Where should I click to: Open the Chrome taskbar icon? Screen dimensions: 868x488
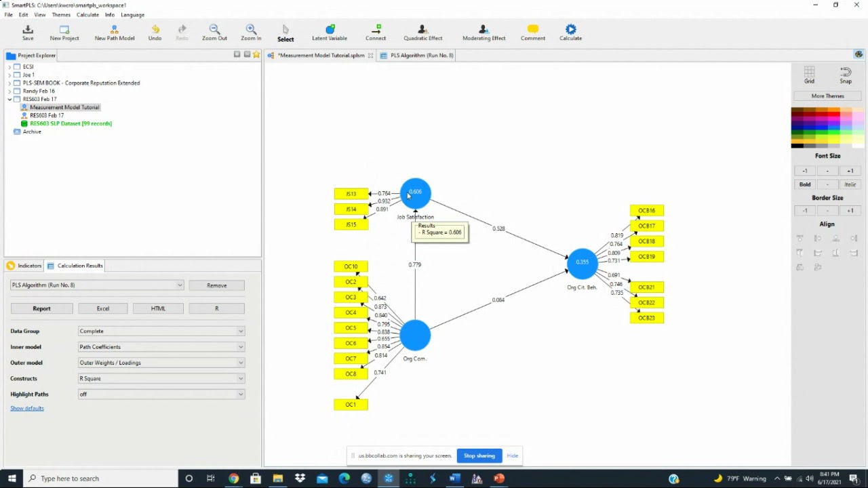(233, 479)
